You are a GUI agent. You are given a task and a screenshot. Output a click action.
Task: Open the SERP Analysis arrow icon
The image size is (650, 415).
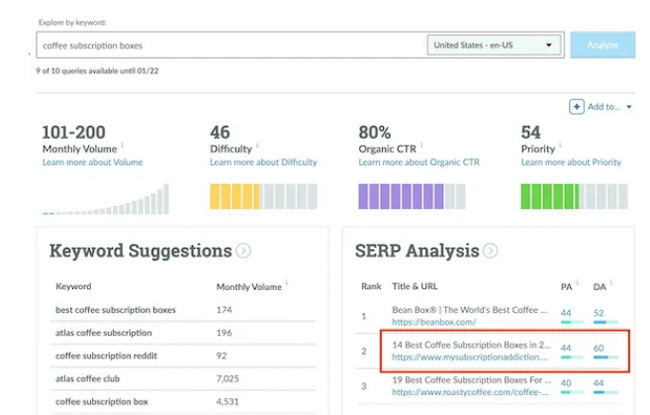490,251
